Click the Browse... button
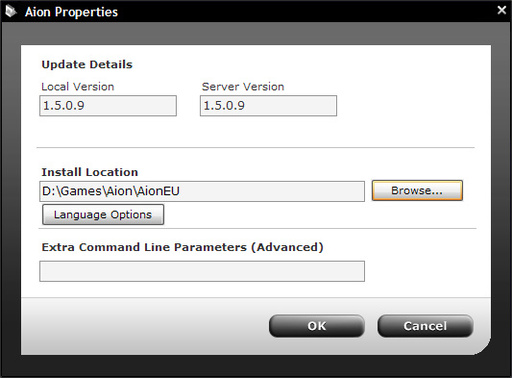 pos(417,191)
